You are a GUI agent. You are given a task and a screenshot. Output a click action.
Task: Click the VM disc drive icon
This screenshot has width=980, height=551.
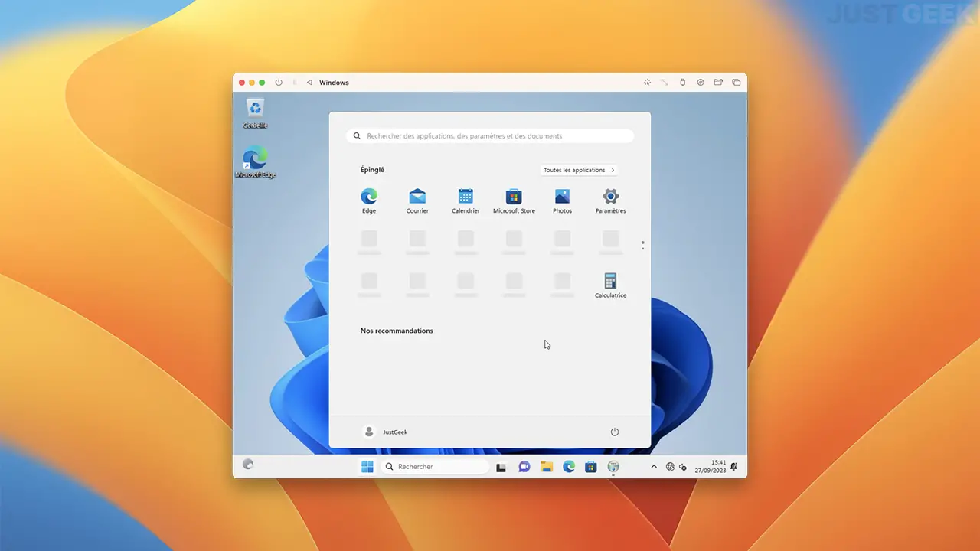[x=701, y=83]
